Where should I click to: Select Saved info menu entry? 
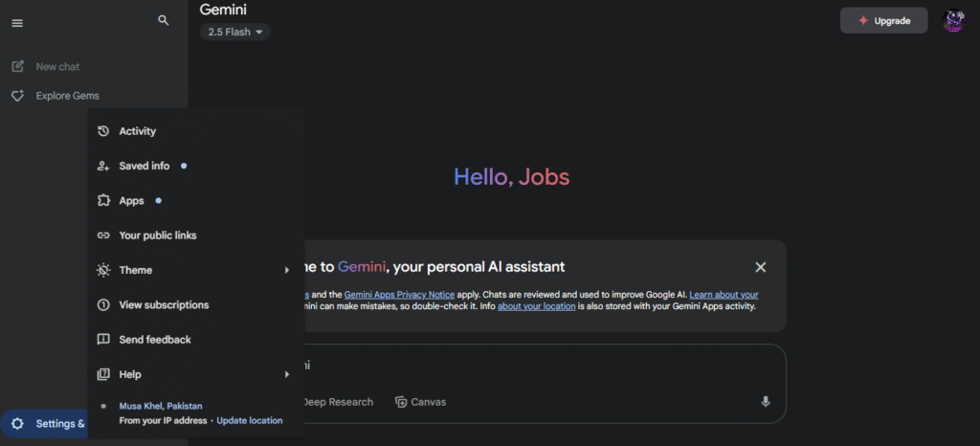tap(196, 167)
